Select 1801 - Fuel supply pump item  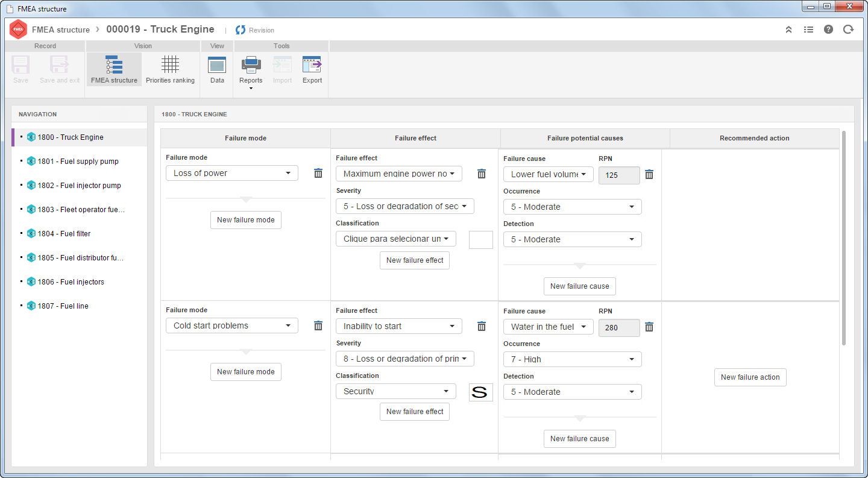79,161
